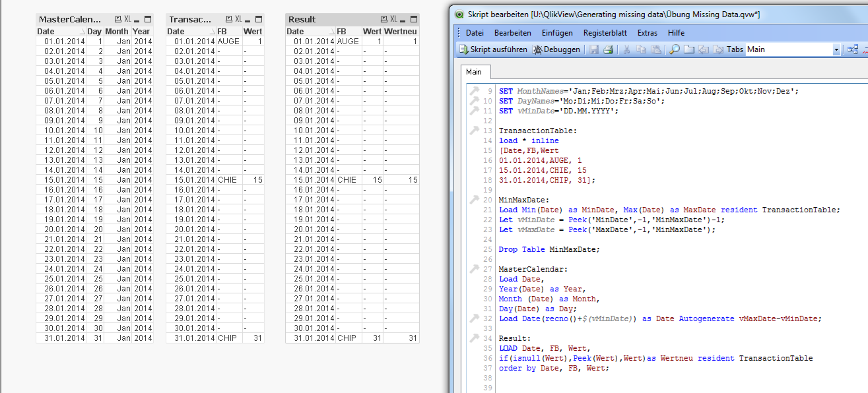Screen dimensions: 868x393
Task: Copy selection using the toolbar copy icon
Action: [x=640, y=49]
